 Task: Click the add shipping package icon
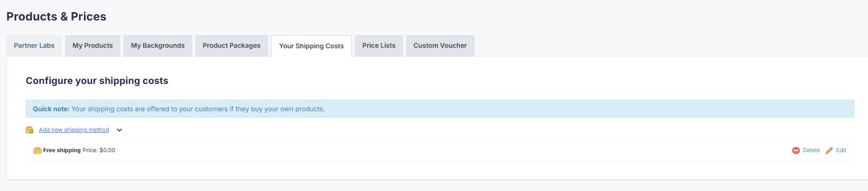pos(29,130)
